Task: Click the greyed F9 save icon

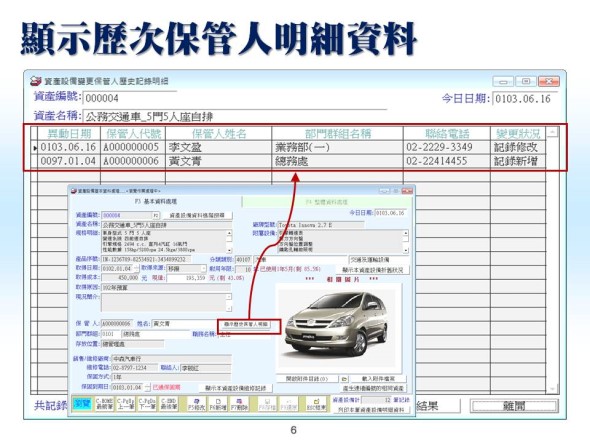Action: [x=268, y=404]
